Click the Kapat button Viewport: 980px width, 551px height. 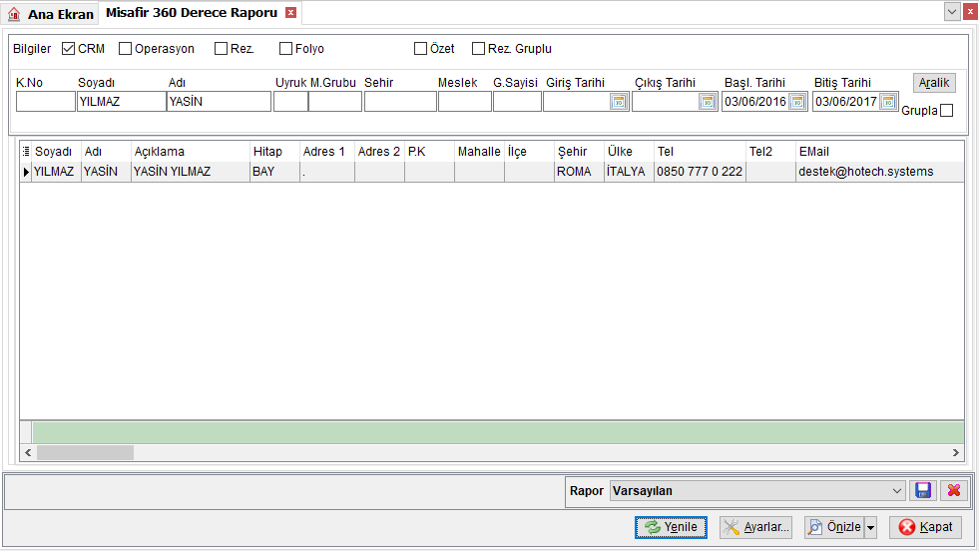click(926, 527)
